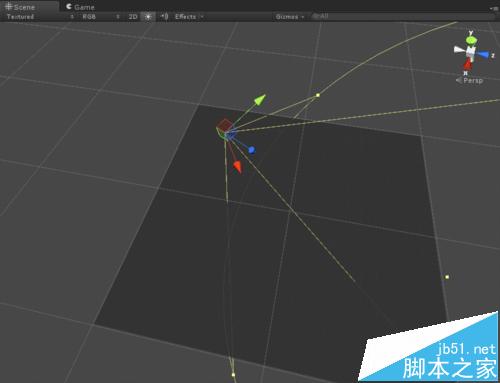This screenshot has width=500, height=383.
Task: Click the green Y axis cone of orientation gizmo
Action: 471,40
